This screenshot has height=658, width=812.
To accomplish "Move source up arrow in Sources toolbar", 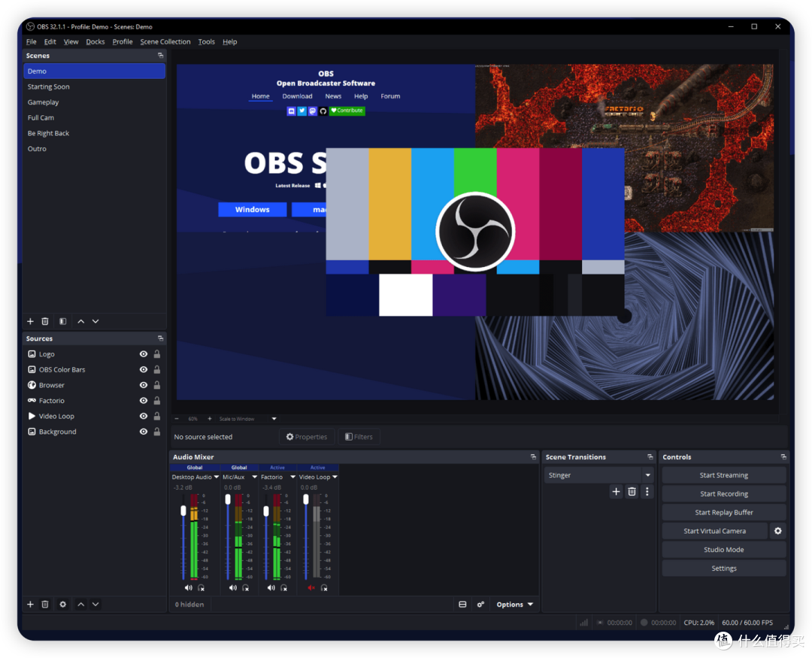I will tap(80, 604).
